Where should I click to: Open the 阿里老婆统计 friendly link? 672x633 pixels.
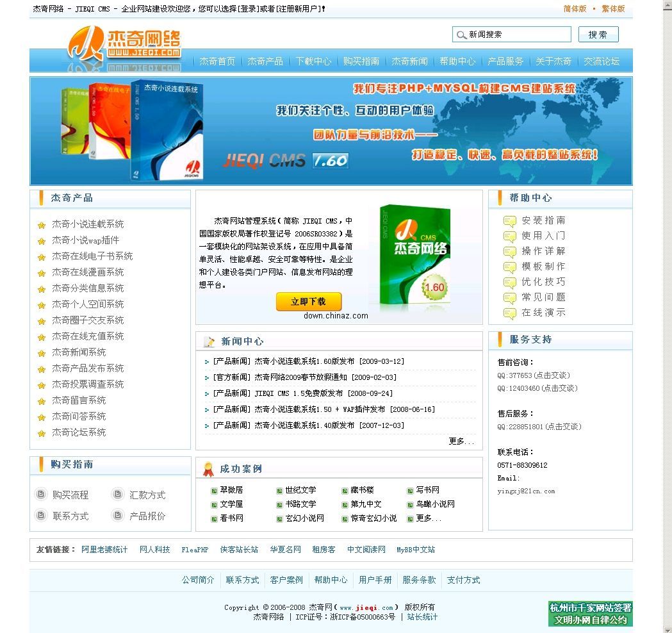pos(104,550)
